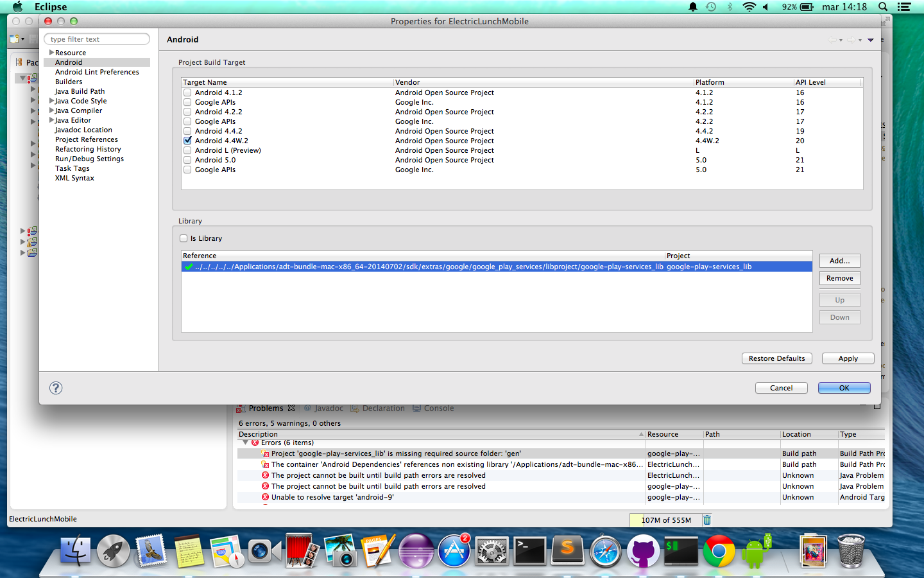Check the Android 4.2.2 build target
The width and height of the screenshot is (924, 578).
click(187, 112)
